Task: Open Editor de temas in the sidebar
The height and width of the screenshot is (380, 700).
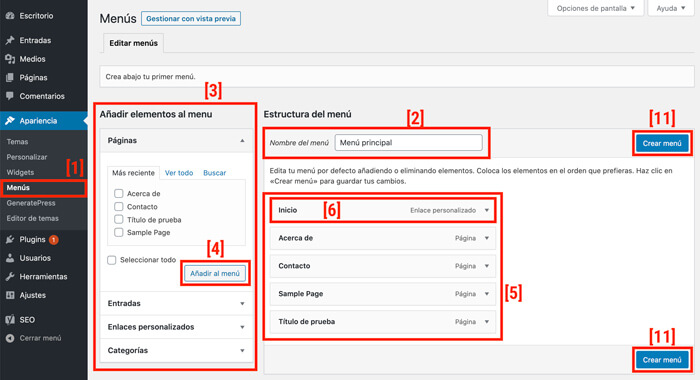Action: tap(33, 218)
